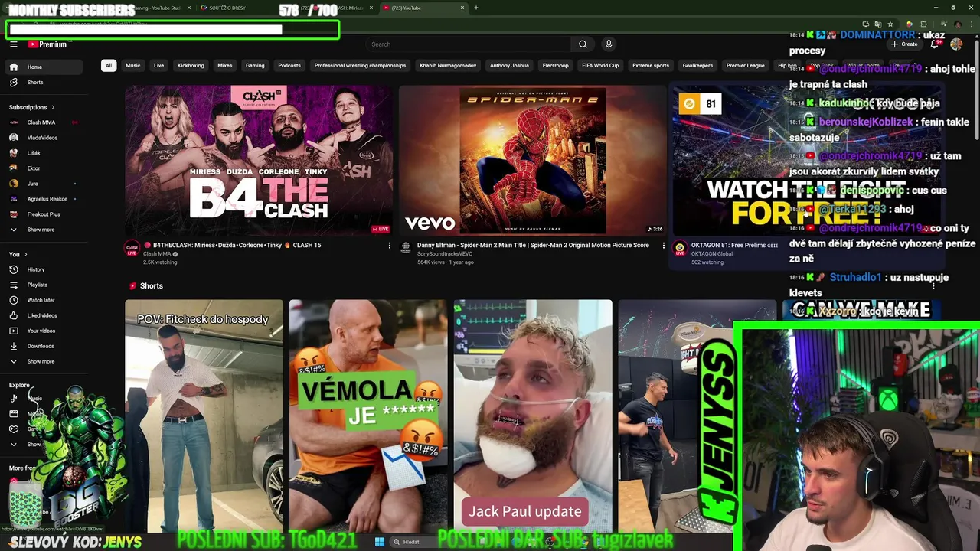Open Playlists in the sidebar
Screen dimensions: 980x551
coord(44,285)
